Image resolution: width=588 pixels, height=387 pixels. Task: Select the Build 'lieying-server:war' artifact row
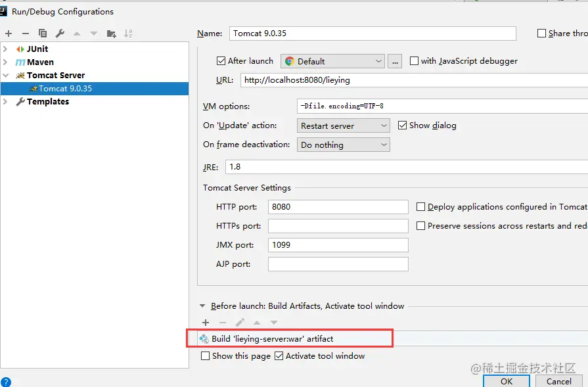point(393,338)
